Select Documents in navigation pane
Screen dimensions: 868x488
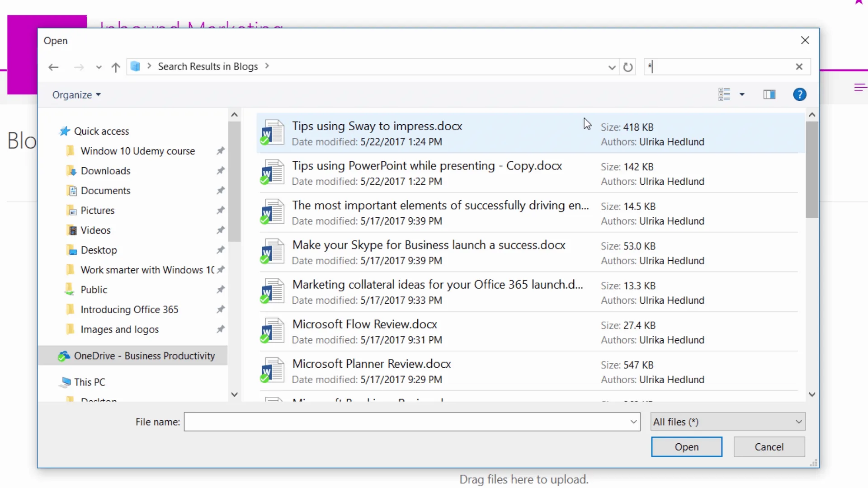[x=105, y=191]
